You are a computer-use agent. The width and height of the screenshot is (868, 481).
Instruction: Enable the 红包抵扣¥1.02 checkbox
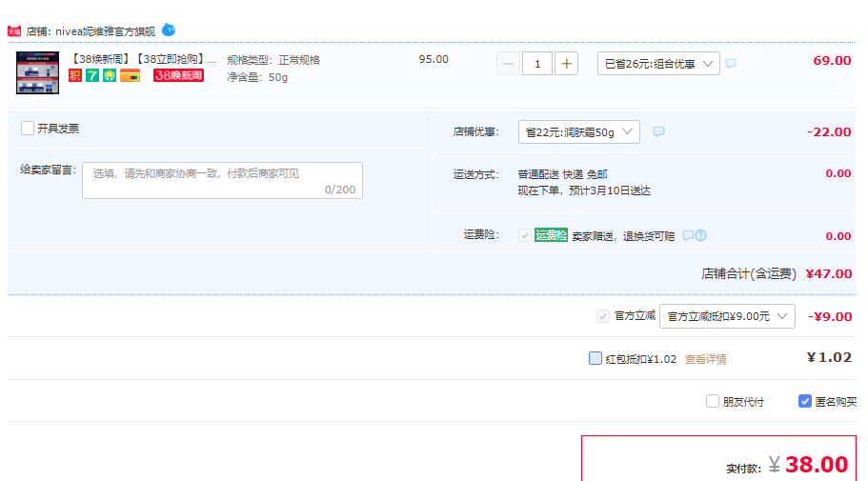pos(595,358)
